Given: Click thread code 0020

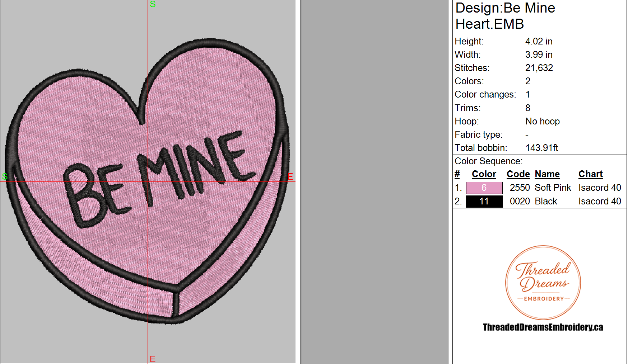Looking at the screenshot, I should [520, 201].
